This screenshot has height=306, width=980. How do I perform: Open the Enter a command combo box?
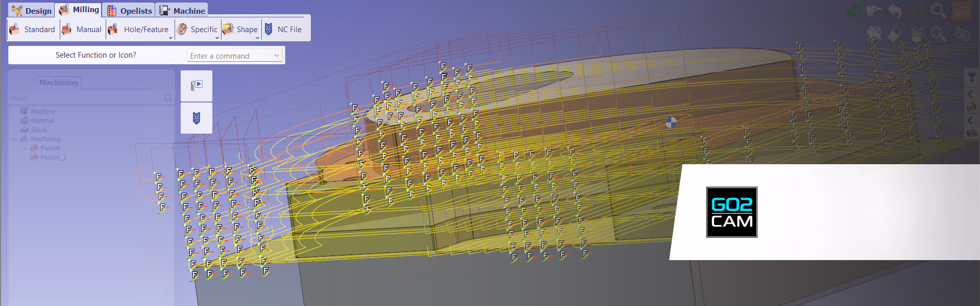[x=235, y=56]
